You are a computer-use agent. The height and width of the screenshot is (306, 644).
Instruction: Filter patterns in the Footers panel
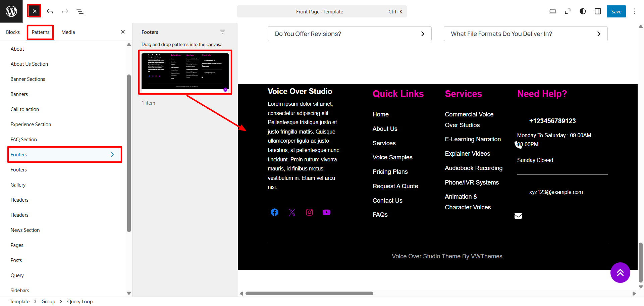coord(222,32)
